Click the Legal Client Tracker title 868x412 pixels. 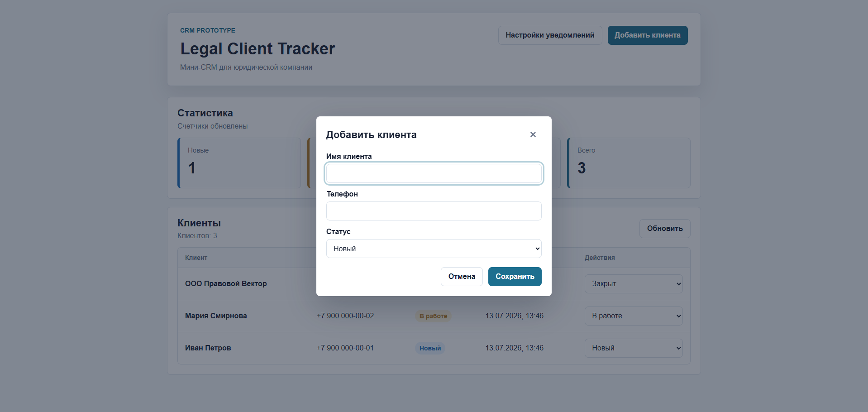258,49
